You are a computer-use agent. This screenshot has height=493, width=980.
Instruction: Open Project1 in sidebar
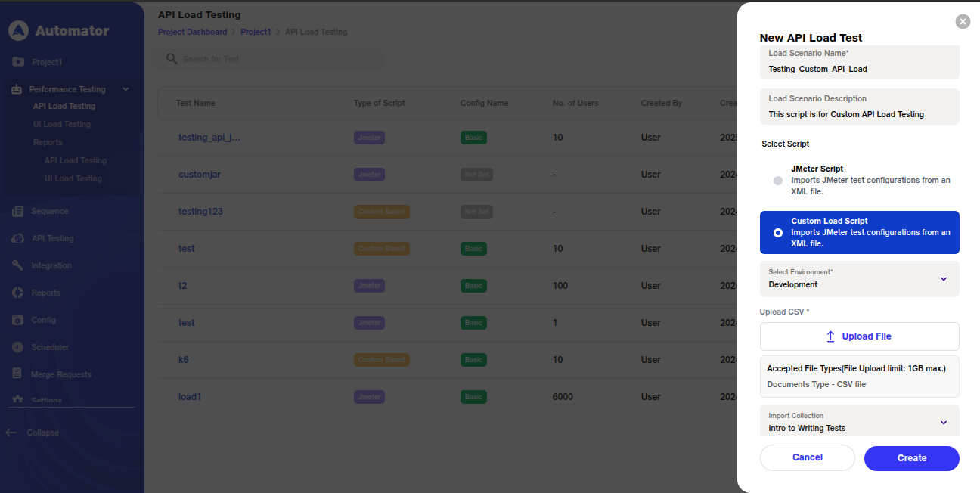pos(47,62)
